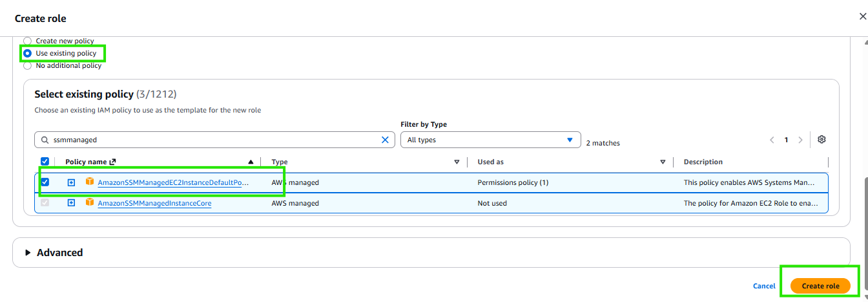Open the AmazonSSMManagedInstanceCore link
The height and width of the screenshot is (302, 868).
(154, 204)
